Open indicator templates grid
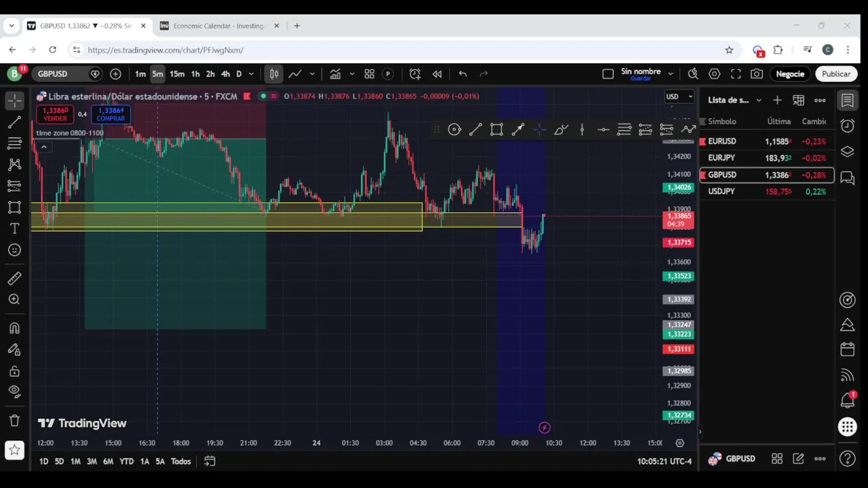Image resolution: width=868 pixels, height=488 pixels. pyautogui.click(x=370, y=74)
